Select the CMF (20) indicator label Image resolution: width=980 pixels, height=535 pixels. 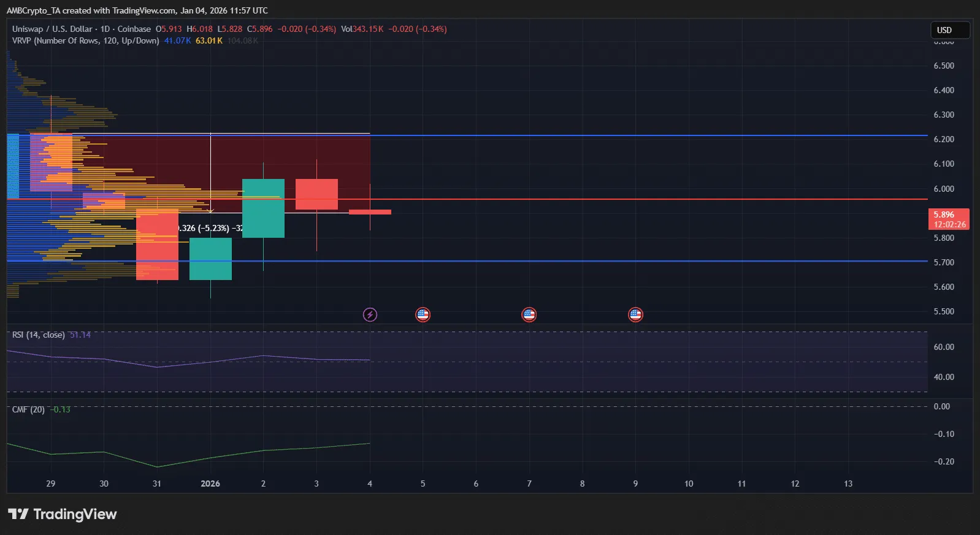coord(28,409)
